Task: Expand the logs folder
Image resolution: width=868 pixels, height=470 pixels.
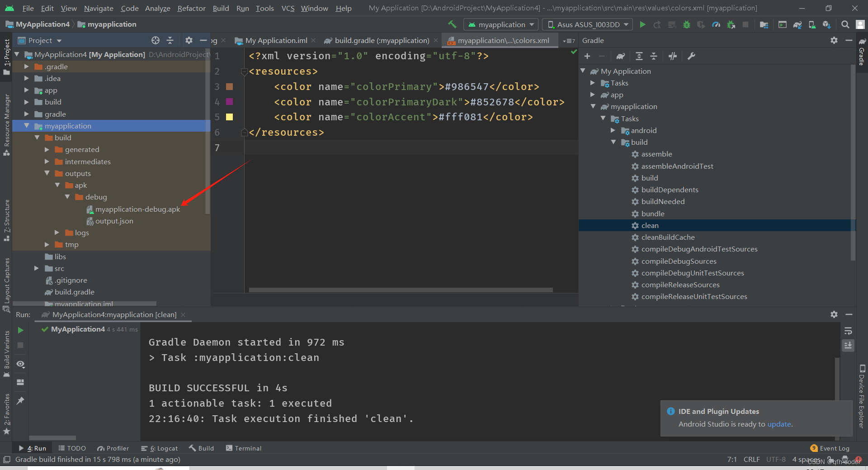Action: tap(57, 233)
